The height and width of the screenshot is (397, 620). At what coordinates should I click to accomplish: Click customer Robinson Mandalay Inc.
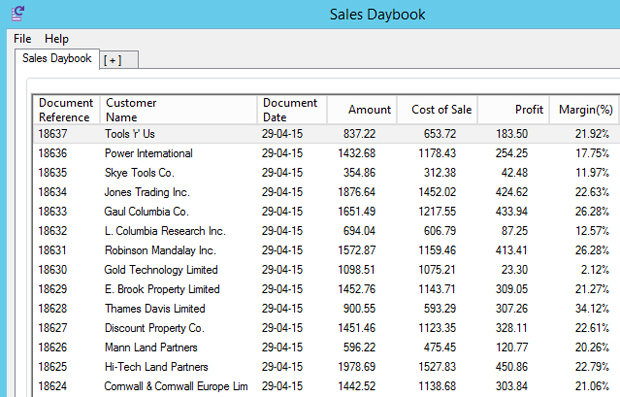(160, 250)
